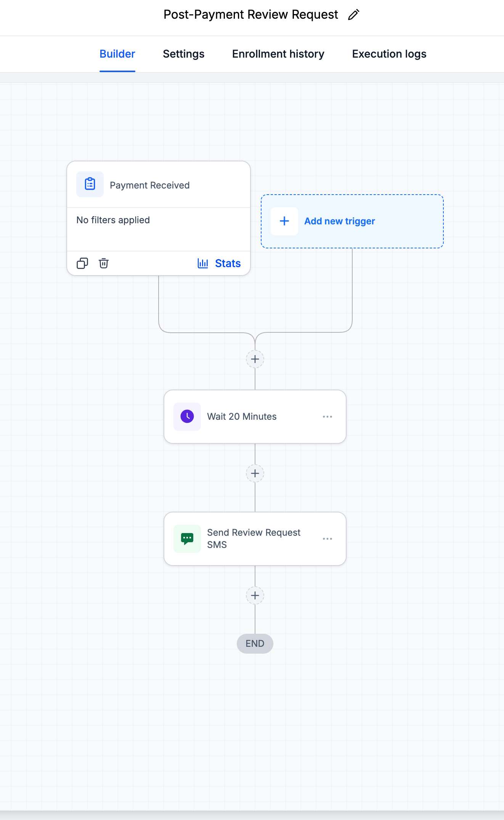This screenshot has height=820, width=504.
Task: Click the Post-Payment Review Request title
Action: tap(251, 14)
